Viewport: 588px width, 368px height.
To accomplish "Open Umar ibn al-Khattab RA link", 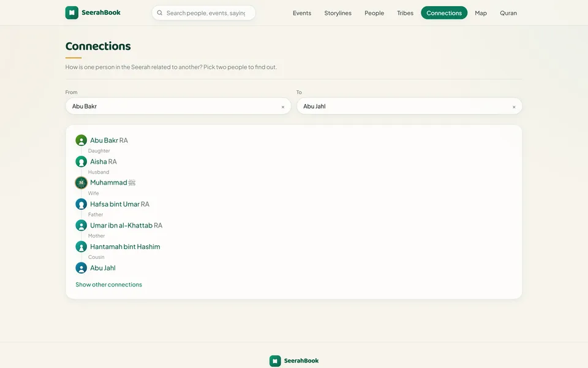I will pyautogui.click(x=126, y=225).
